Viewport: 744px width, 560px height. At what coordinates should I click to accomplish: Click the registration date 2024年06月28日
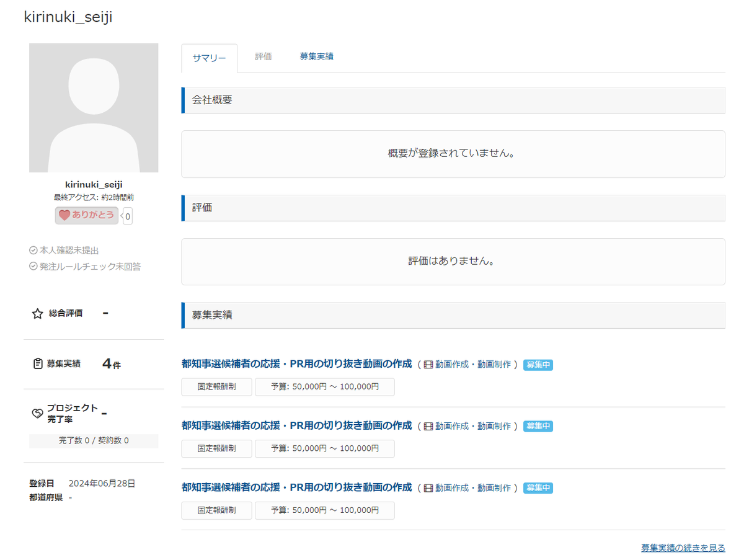tap(102, 483)
